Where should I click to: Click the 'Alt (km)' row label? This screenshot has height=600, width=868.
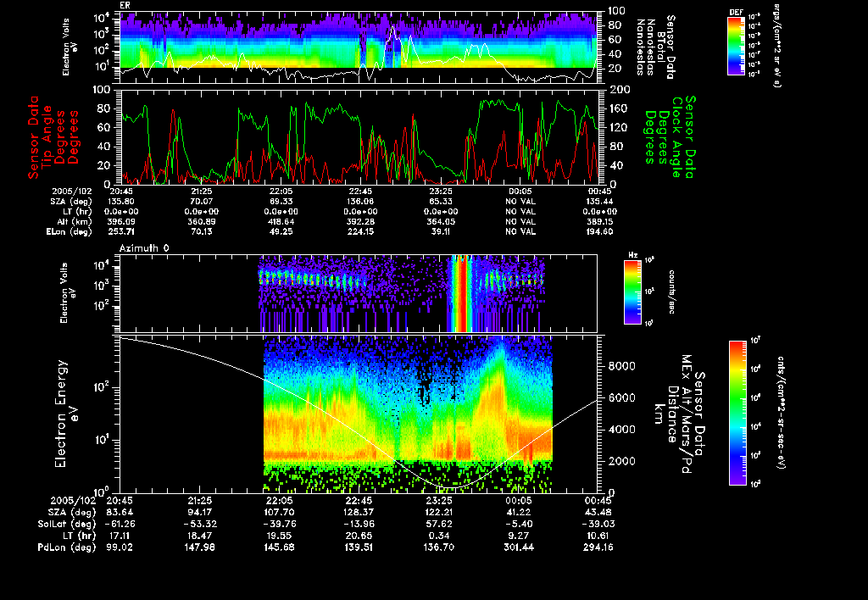point(75,222)
